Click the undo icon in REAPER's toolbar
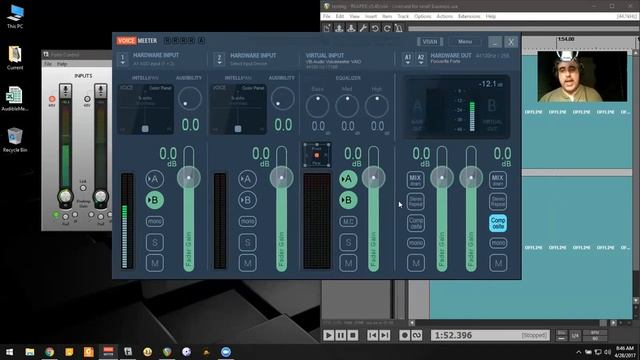 point(375,28)
